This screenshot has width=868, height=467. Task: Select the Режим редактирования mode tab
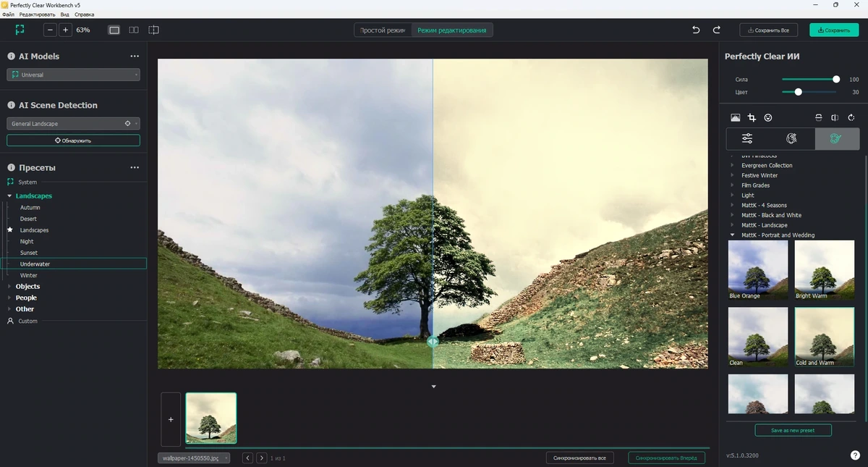click(452, 30)
